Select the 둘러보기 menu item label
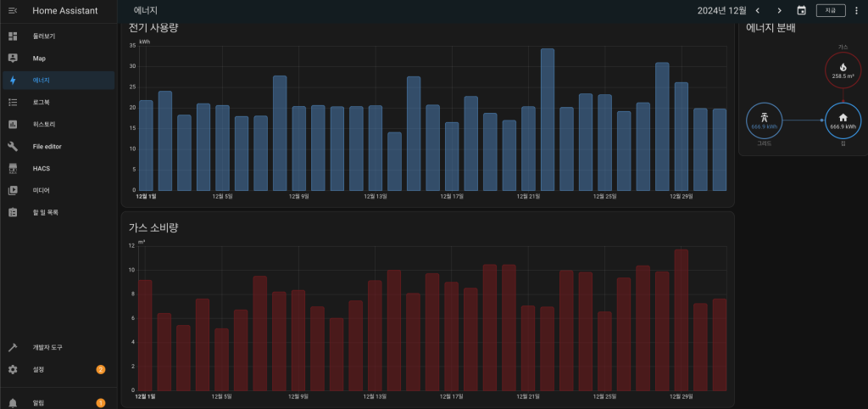868x409 pixels. (x=44, y=36)
